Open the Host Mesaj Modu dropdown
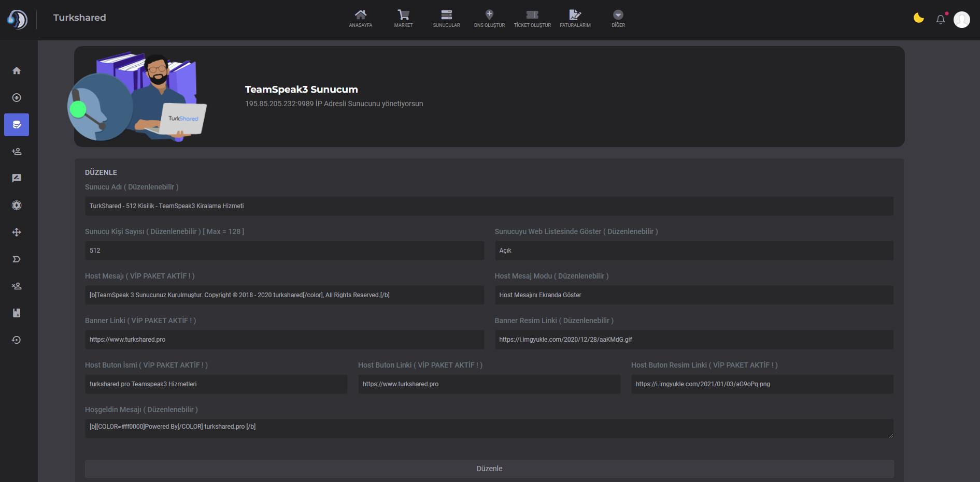980x482 pixels. point(694,295)
